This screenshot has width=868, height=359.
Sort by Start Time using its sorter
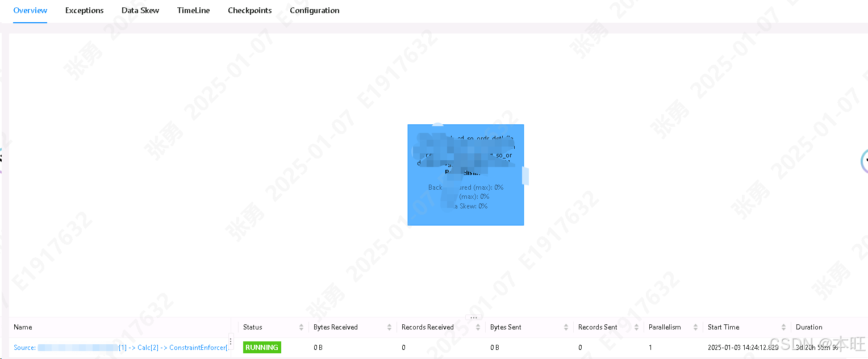(x=783, y=327)
